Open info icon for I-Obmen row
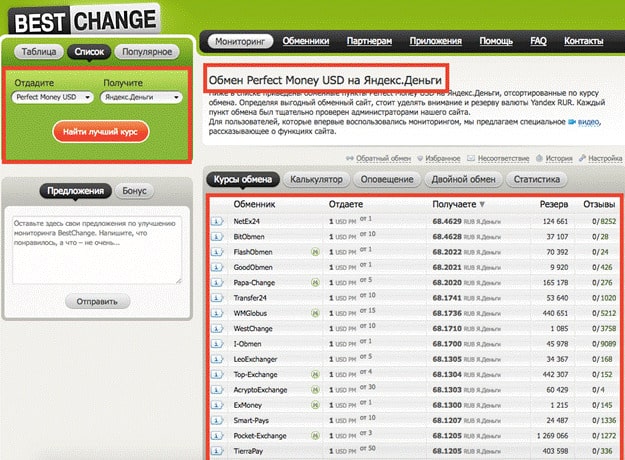Screen dimensions: 625x460 coord(217,344)
